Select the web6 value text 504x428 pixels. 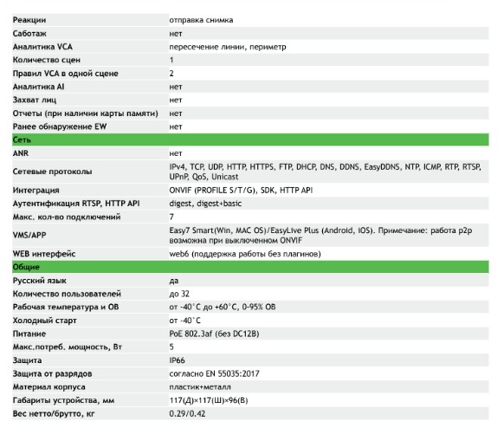click(x=245, y=254)
